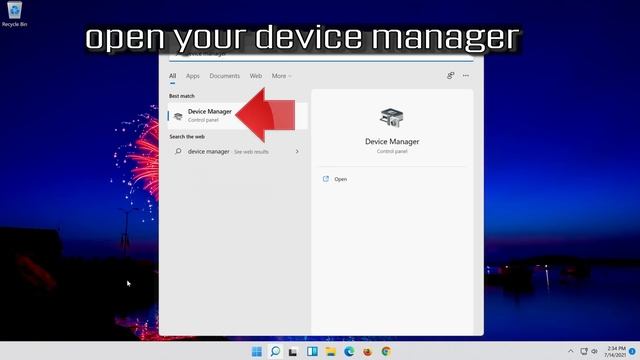Open the taskbar clock and date
The image size is (640, 360).
[x=615, y=351]
